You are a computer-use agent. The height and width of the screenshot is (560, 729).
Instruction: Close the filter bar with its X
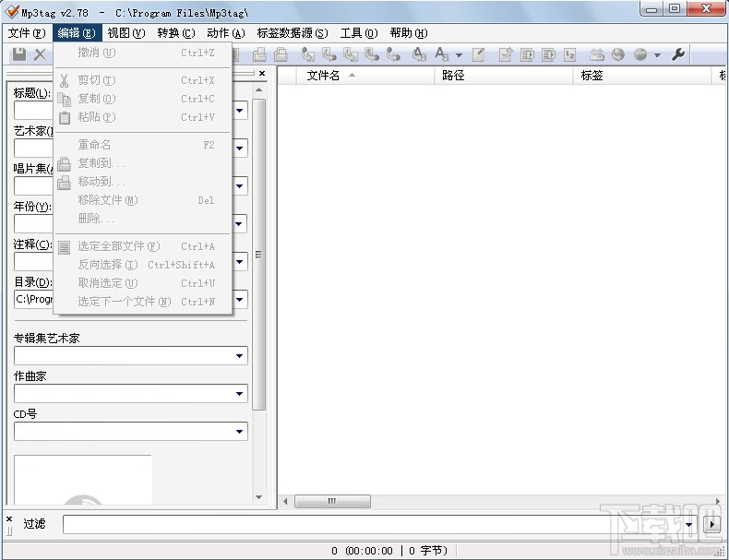(x=9, y=519)
